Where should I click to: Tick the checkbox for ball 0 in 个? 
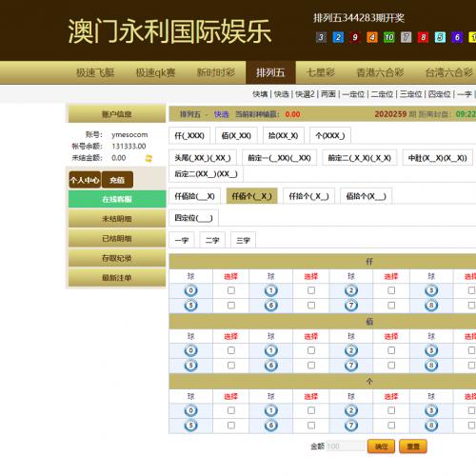[x=231, y=410]
